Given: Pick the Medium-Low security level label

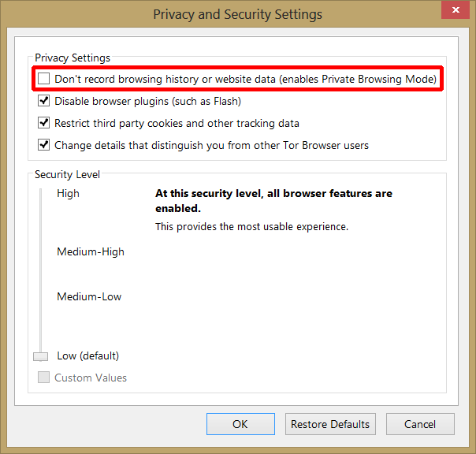Looking at the screenshot, I should click(89, 297).
